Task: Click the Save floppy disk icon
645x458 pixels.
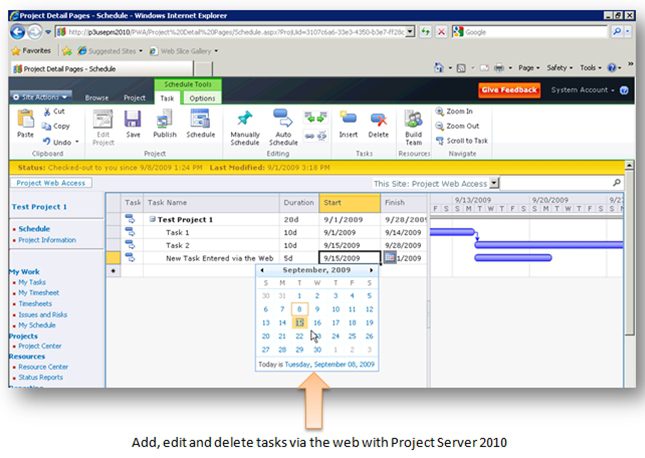Action: click(133, 119)
